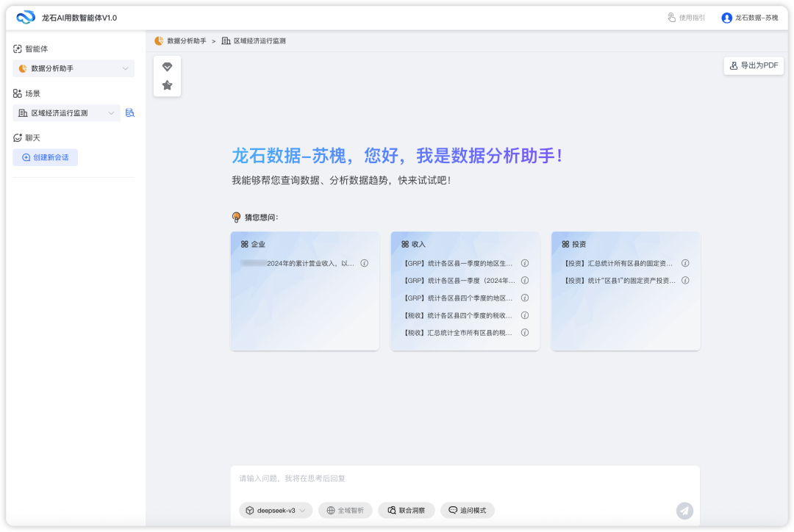
Task: Click 导出为PDF button
Action: pos(754,65)
